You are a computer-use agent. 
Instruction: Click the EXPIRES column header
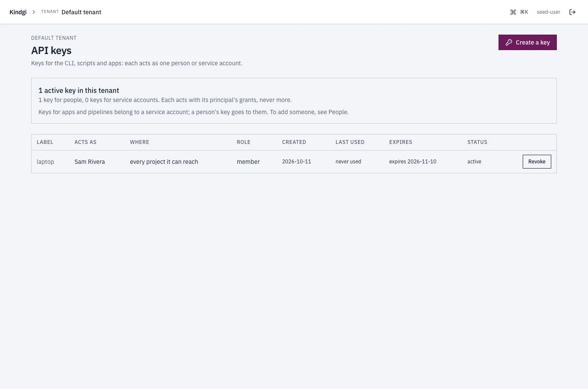click(x=400, y=142)
